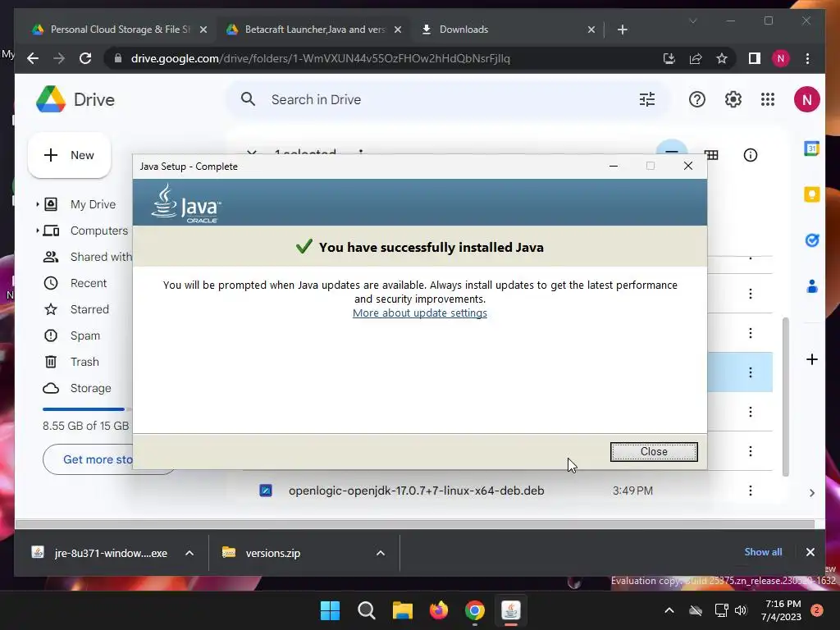Open more actions on highlighted selected row
The image size is (840, 630).
pos(751,372)
